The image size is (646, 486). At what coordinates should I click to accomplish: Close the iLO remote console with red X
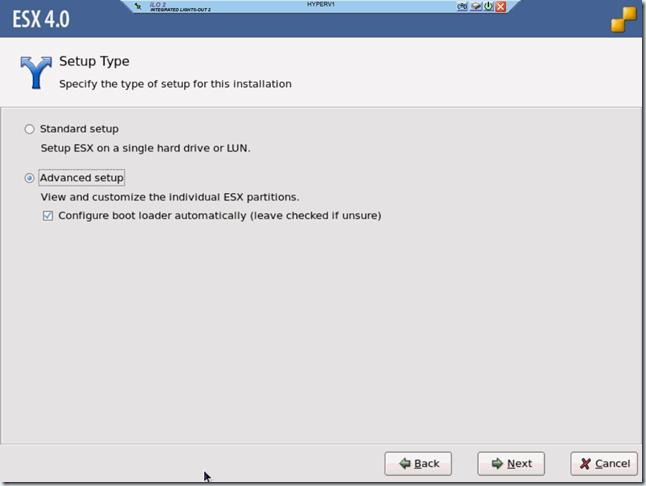501,6
